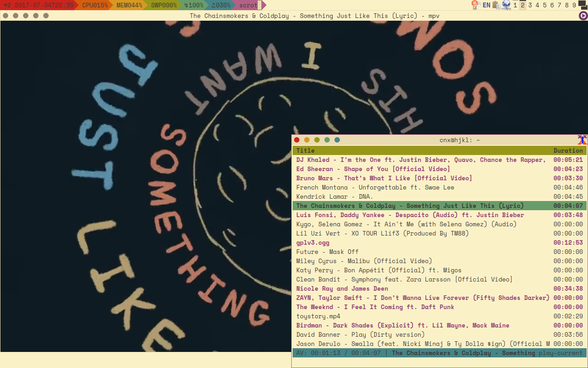The height and width of the screenshot is (368, 588).
Task: Click the now-playing title in terminal status line
Action: coord(464,353)
